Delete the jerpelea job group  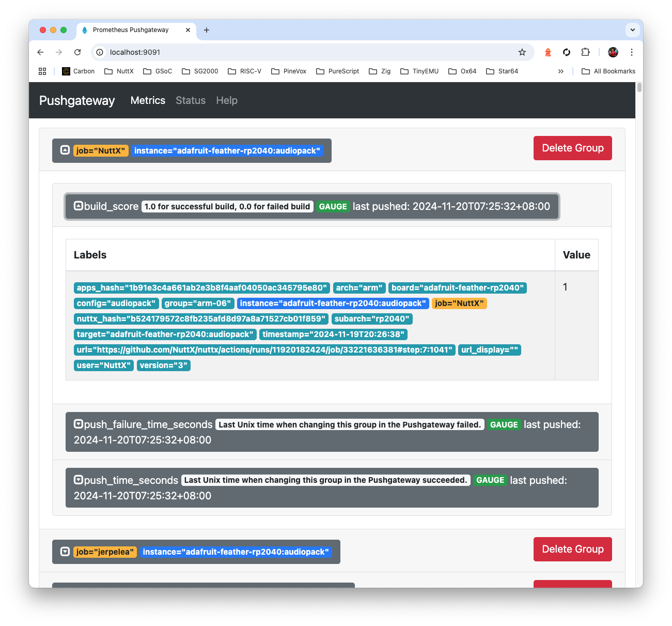[572, 549]
